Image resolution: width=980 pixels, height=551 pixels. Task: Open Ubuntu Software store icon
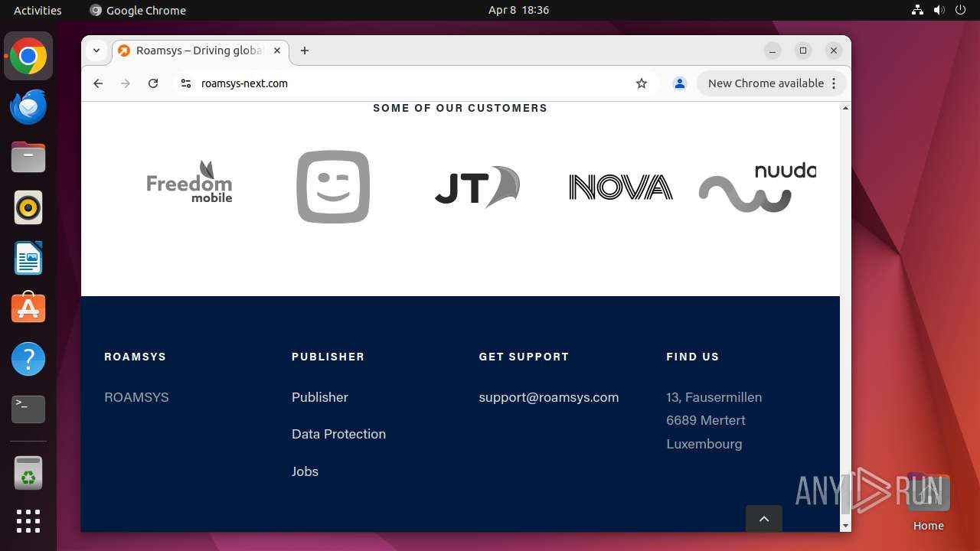pyautogui.click(x=28, y=308)
